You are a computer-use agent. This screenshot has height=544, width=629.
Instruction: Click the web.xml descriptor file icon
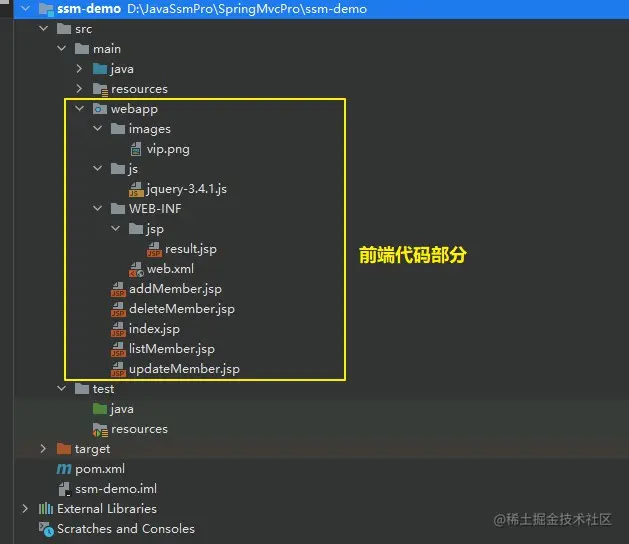point(136,269)
